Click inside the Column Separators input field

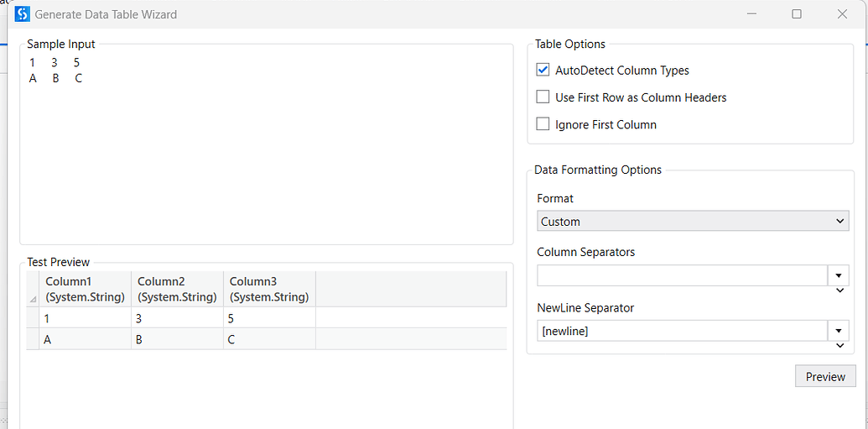click(682, 275)
